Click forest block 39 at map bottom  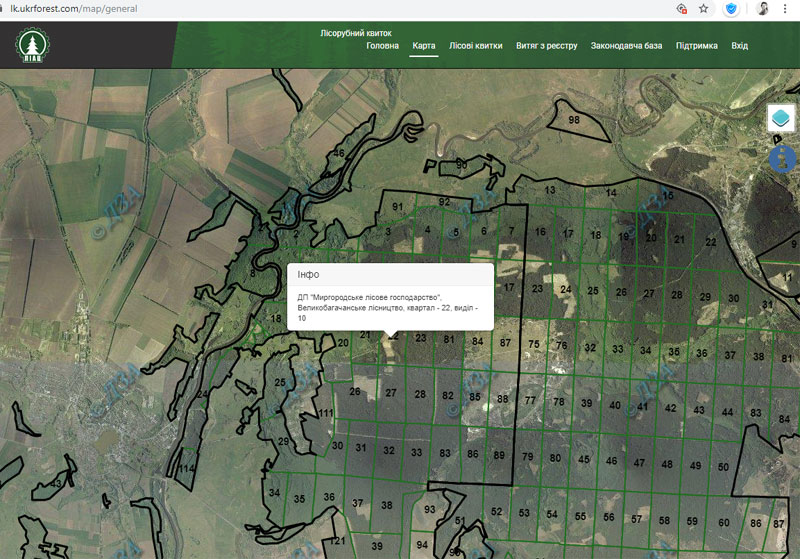point(377,546)
